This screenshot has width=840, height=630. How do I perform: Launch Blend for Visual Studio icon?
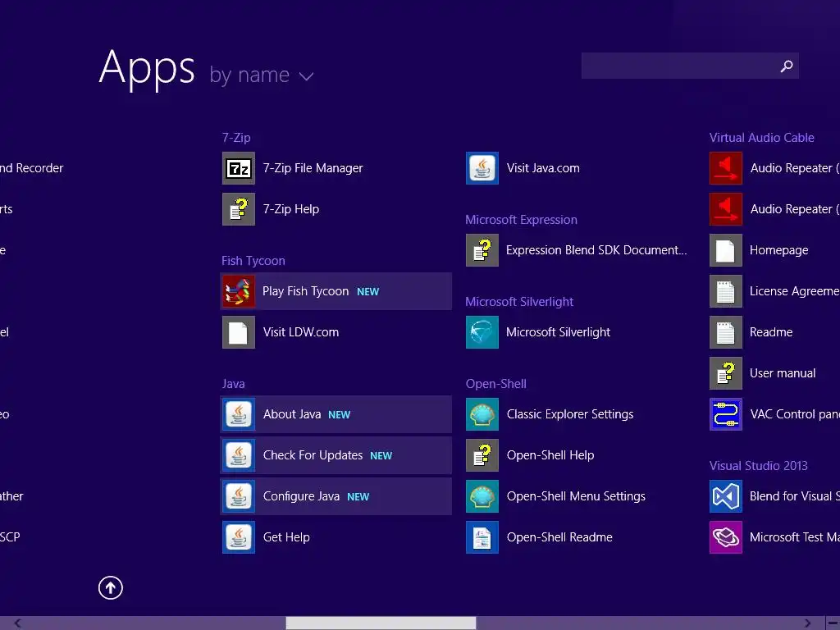pyautogui.click(x=726, y=496)
